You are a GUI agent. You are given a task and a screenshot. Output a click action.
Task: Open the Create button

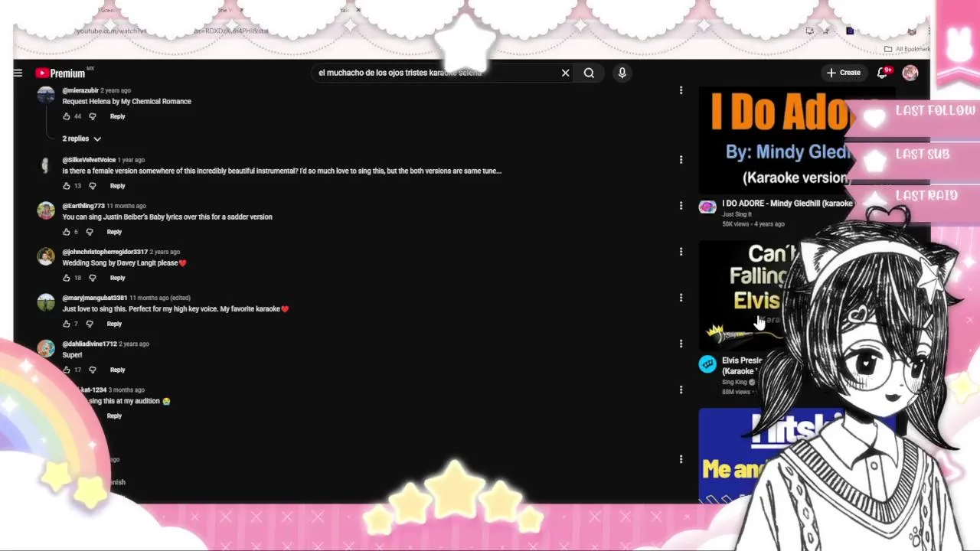coord(844,73)
